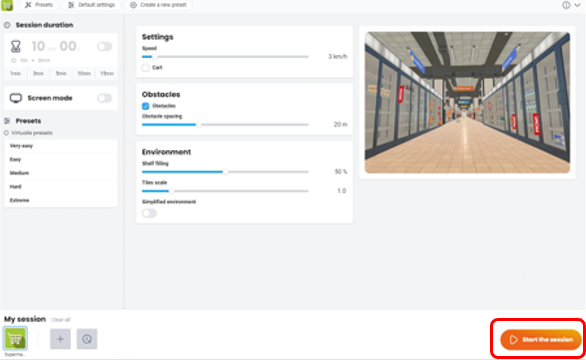Open the Presets tab in top bar
Image resolution: width=586 pixels, height=360 pixels.
click(x=39, y=5)
